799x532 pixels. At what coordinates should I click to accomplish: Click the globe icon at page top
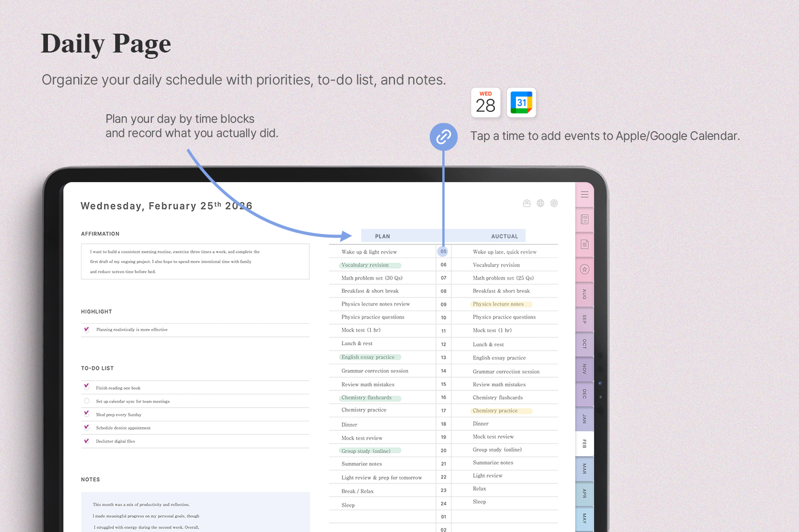click(540, 203)
